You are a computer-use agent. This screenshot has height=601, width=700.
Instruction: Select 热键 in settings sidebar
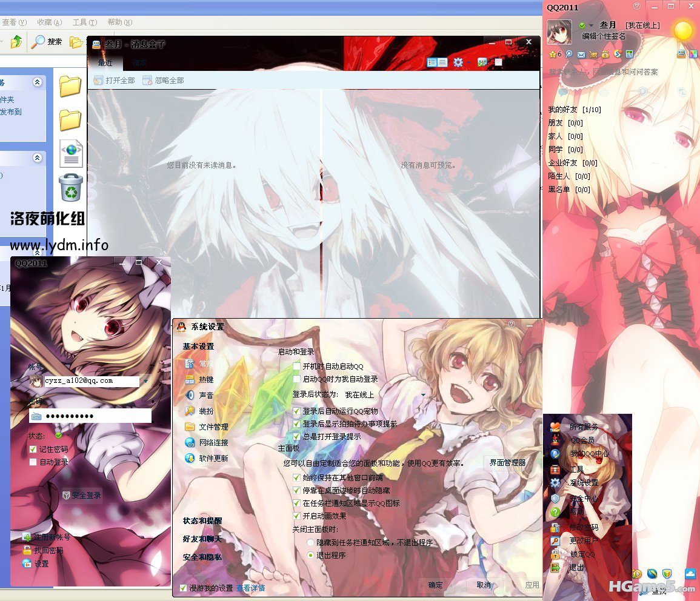pyautogui.click(x=206, y=380)
